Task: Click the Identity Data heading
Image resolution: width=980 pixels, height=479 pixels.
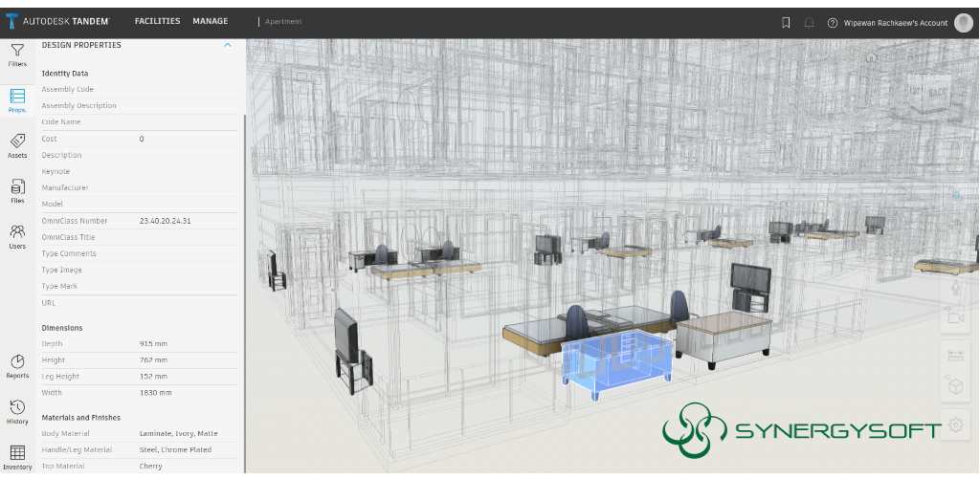Action: click(65, 73)
